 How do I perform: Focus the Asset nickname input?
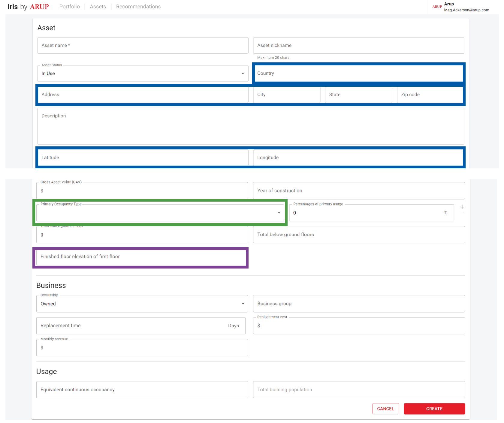click(358, 45)
